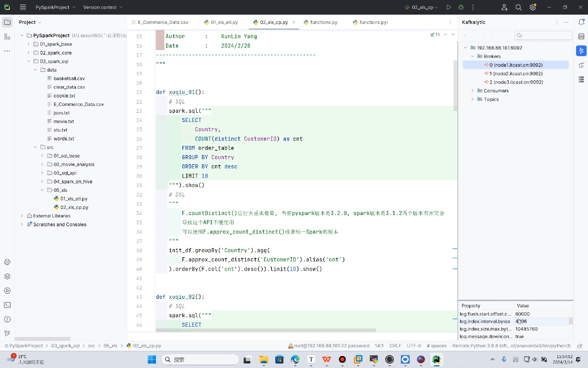The width and height of the screenshot is (588, 368).
Task: Change file encoding UTF-8 in status bar
Action: [414, 346]
